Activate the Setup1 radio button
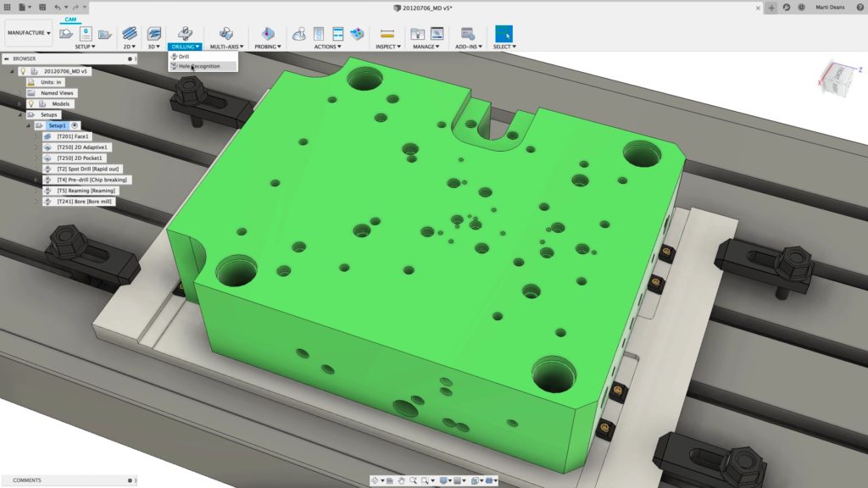Image resolution: width=868 pixels, height=488 pixels. point(75,125)
